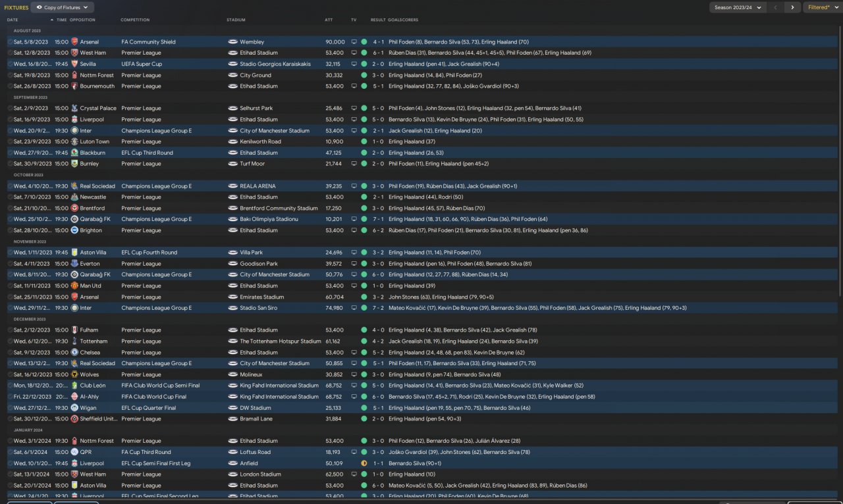Tick the selection circle for the Luton Town fixture

[10, 141]
